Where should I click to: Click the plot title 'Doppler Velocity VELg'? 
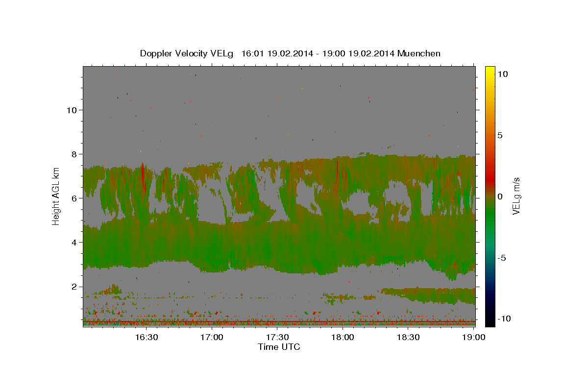point(188,53)
